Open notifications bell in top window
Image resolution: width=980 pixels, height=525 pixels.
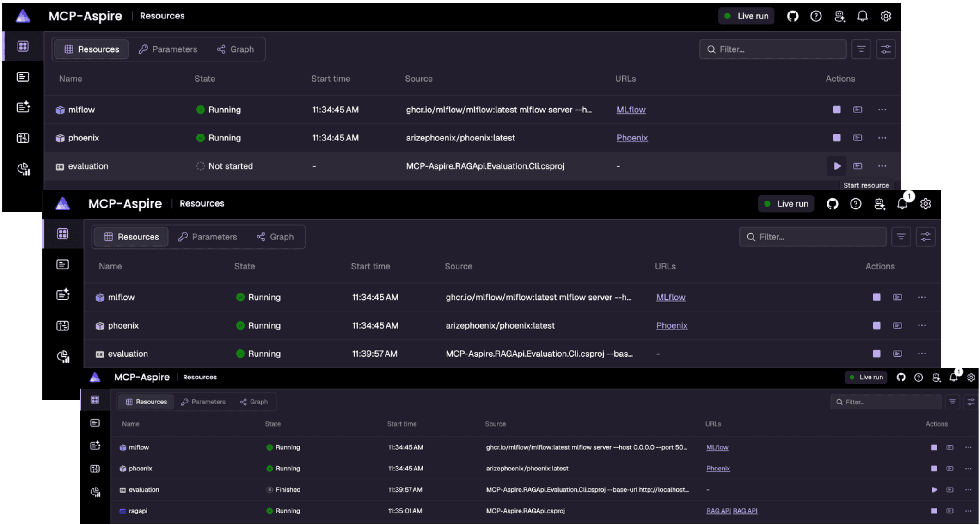pos(863,16)
